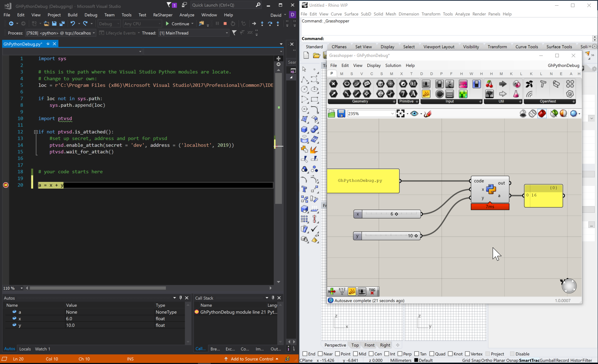
Task: Check the Quad osnap option
Action: tap(431, 354)
